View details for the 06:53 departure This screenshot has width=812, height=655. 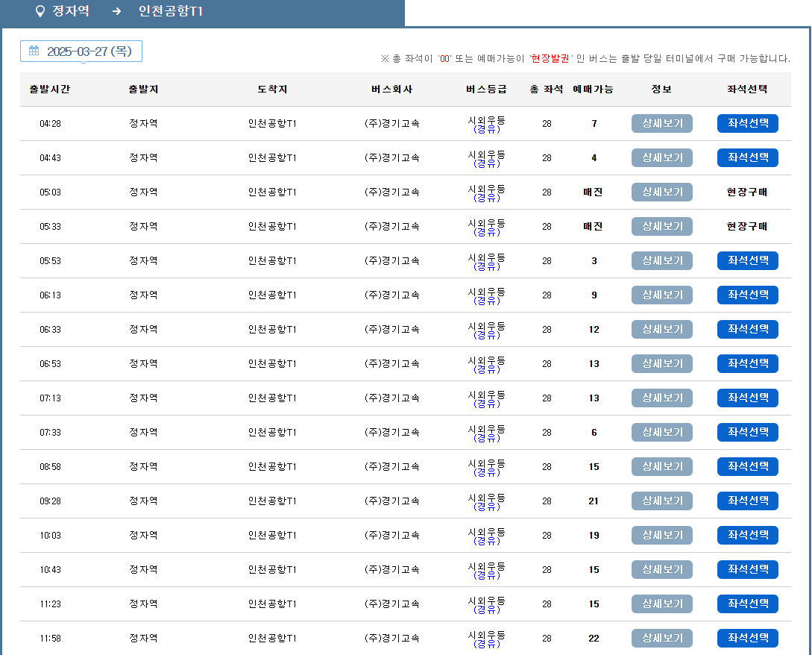[661, 363]
